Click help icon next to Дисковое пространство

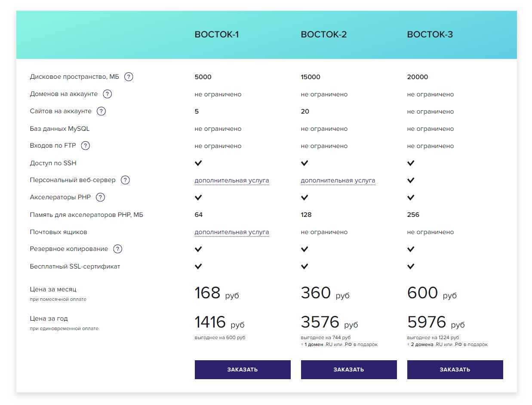click(129, 77)
